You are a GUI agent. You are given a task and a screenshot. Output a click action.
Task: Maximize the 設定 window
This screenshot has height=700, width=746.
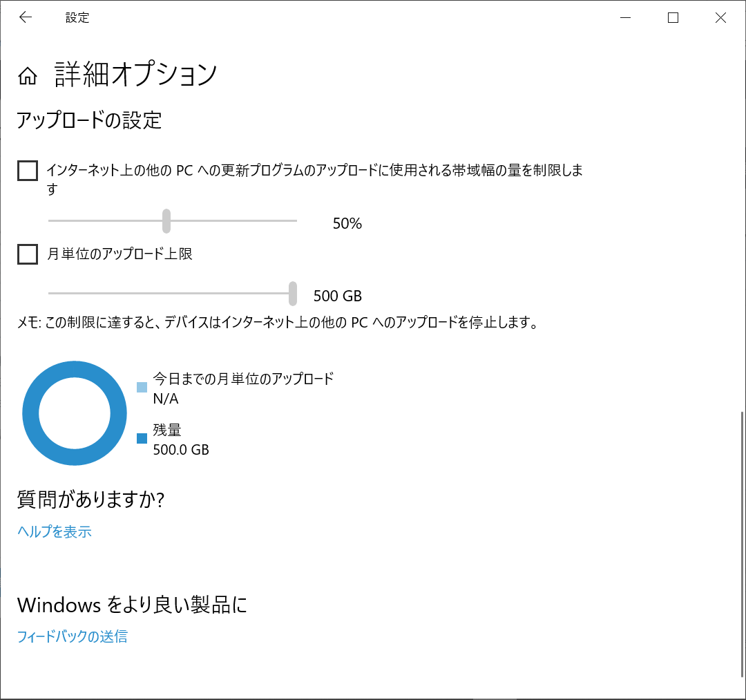pyautogui.click(x=673, y=17)
